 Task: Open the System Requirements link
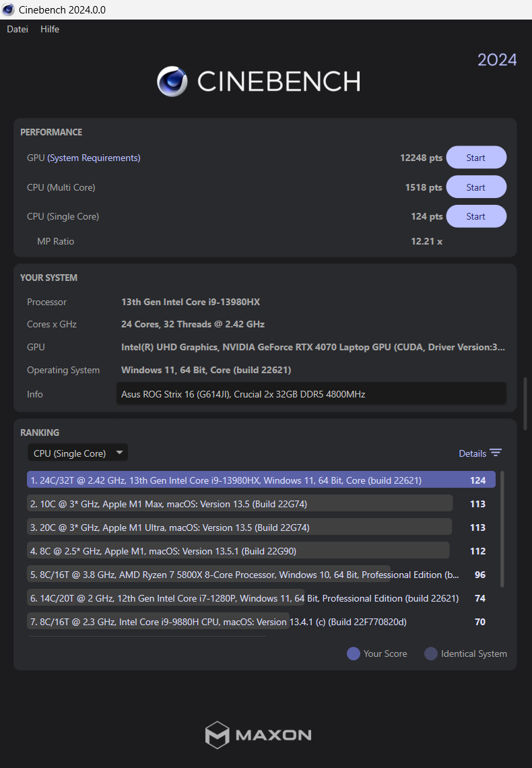(94, 158)
